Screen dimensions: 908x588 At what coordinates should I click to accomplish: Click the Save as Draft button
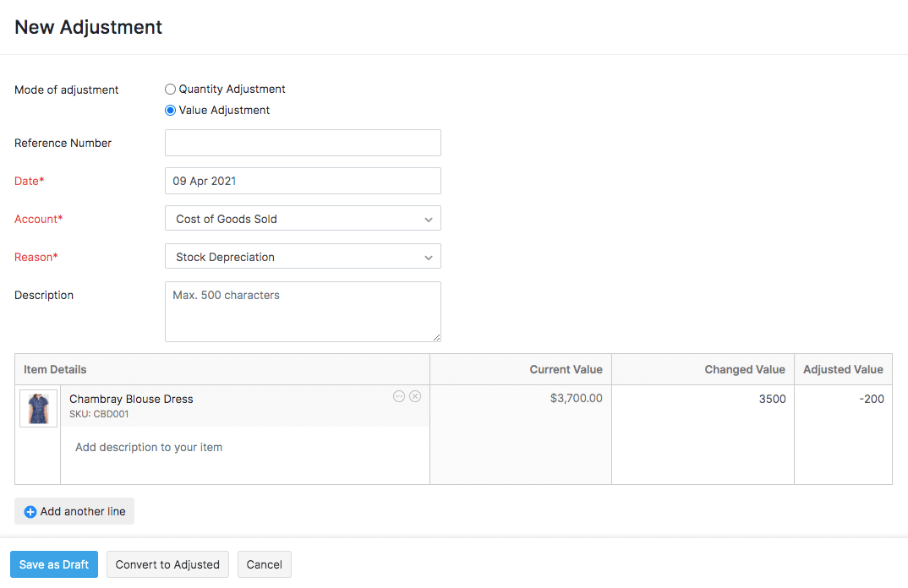click(x=53, y=564)
